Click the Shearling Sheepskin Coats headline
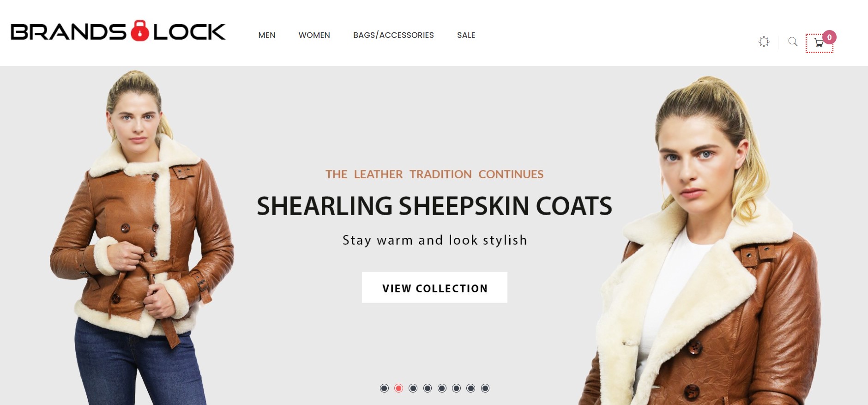Viewport: 868px width, 405px height. tap(434, 206)
